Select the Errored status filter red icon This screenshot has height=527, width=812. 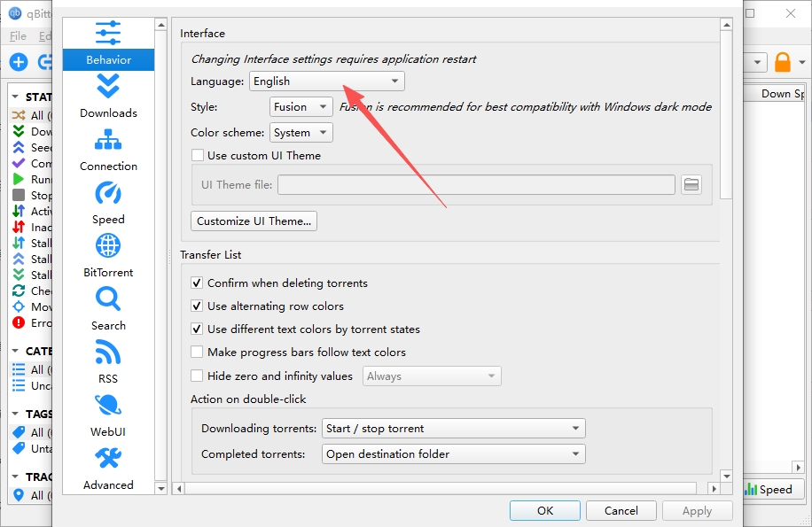click(19, 322)
